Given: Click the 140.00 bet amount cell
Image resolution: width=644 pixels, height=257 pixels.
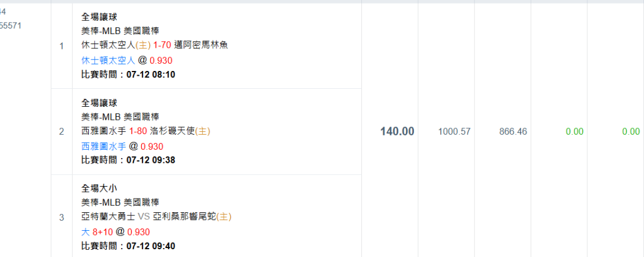Looking at the screenshot, I should point(397,131).
